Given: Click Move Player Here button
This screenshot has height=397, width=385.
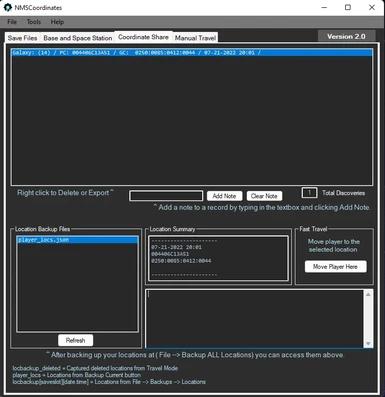Looking at the screenshot, I should [335, 267].
